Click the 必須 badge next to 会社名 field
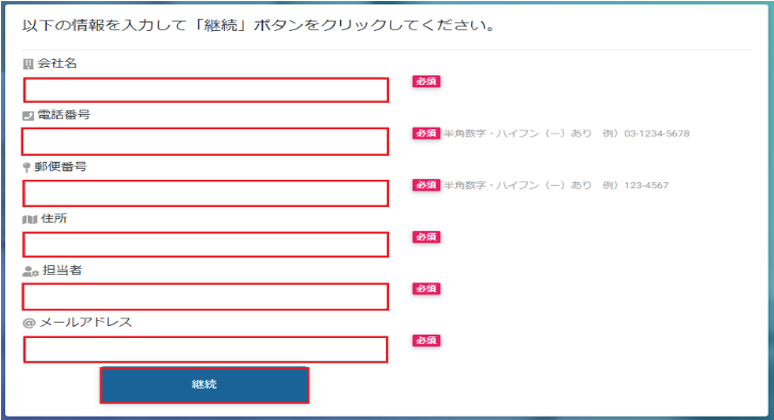Image resolution: width=774 pixels, height=420 pixels. pos(426,81)
